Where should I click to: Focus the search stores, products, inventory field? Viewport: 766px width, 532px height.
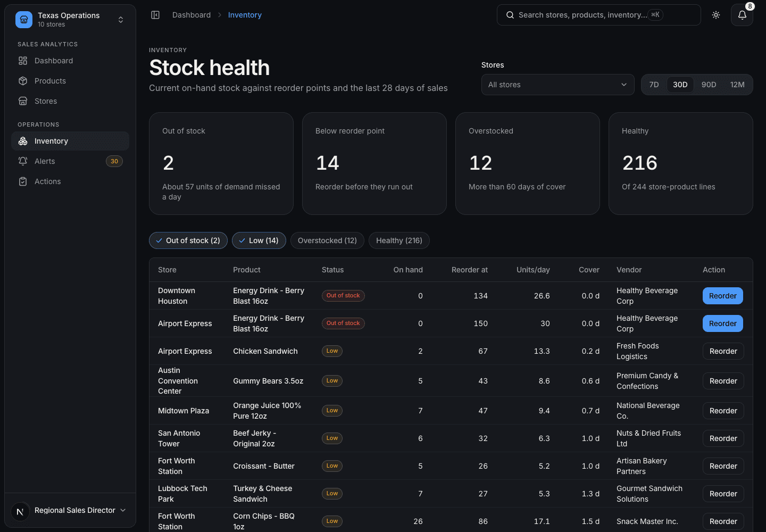click(x=598, y=15)
